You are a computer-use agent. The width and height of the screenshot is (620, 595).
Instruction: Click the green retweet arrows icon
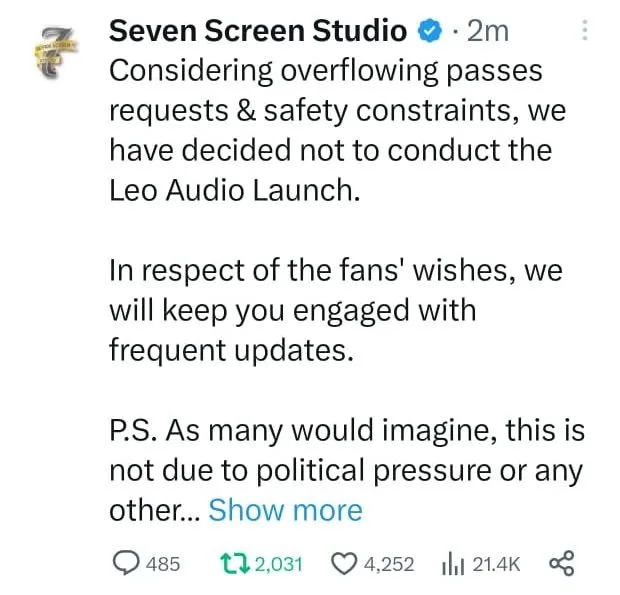(235, 563)
